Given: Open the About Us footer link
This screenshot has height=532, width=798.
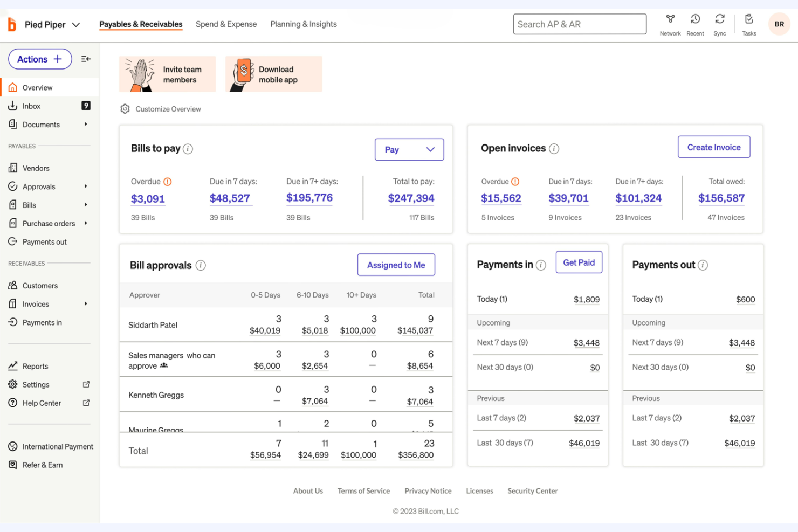Looking at the screenshot, I should pyautogui.click(x=308, y=491).
